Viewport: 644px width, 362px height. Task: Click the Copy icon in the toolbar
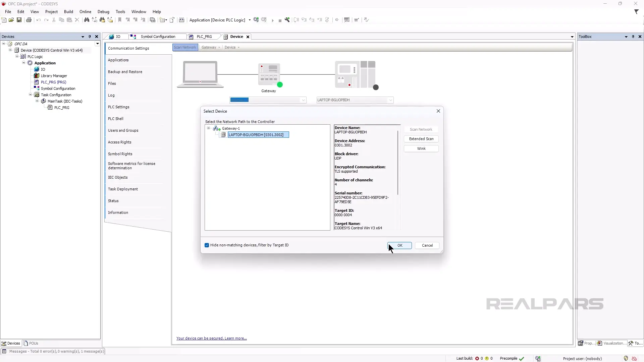tap(61, 20)
